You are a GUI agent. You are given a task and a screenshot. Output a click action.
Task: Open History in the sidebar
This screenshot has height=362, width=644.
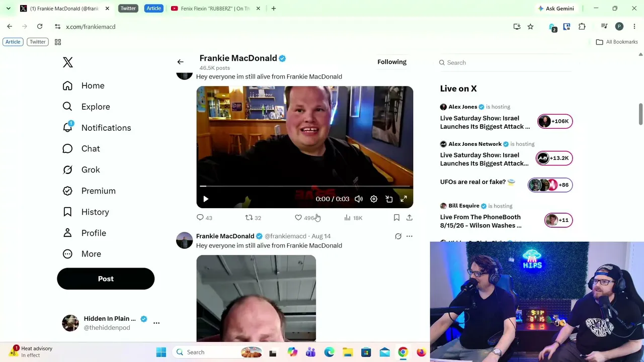click(x=85, y=212)
